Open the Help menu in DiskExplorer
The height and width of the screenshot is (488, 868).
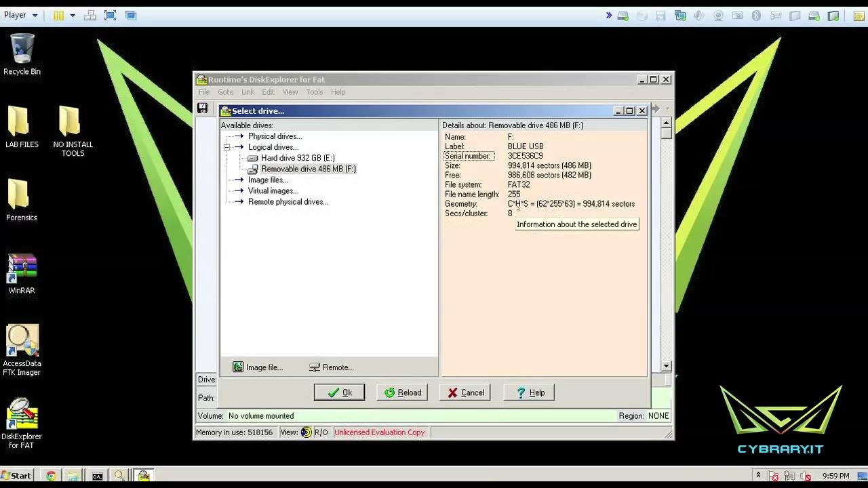pos(338,92)
